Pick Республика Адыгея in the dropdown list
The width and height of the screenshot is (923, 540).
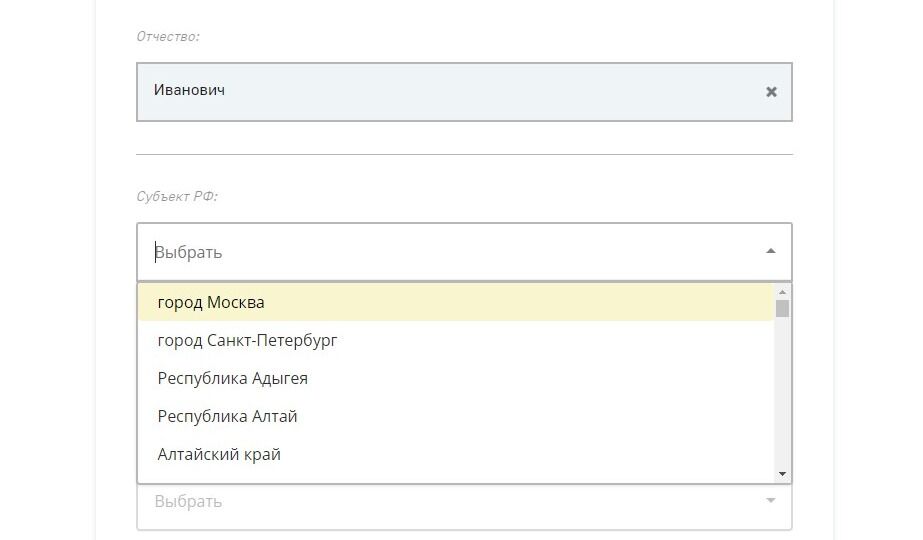456,378
